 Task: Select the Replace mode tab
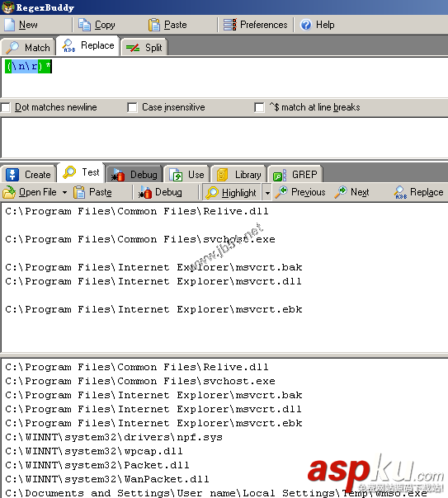pos(88,45)
